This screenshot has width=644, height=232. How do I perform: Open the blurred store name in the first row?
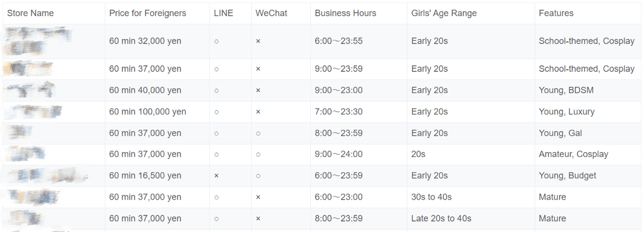pyautogui.click(x=38, y=41)
